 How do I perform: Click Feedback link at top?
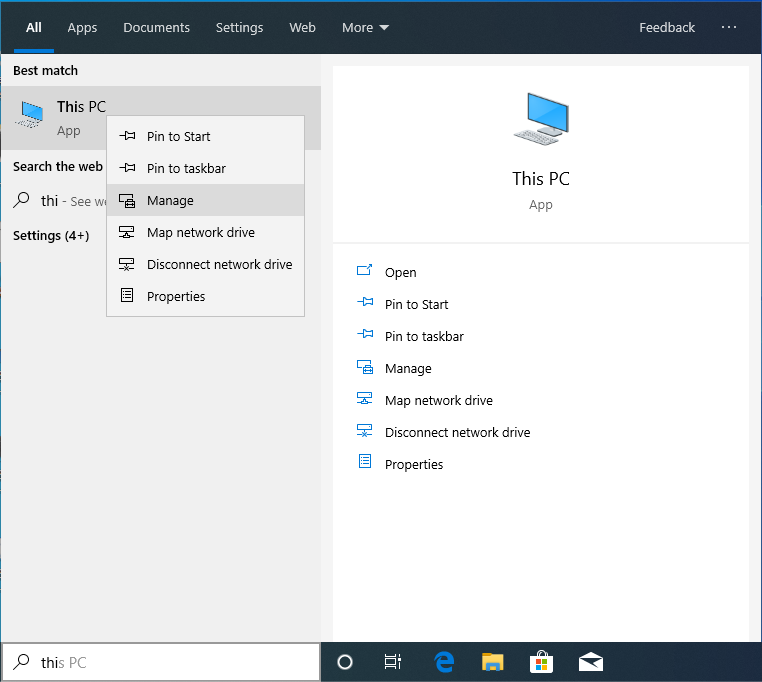click(x=667, y=27)
